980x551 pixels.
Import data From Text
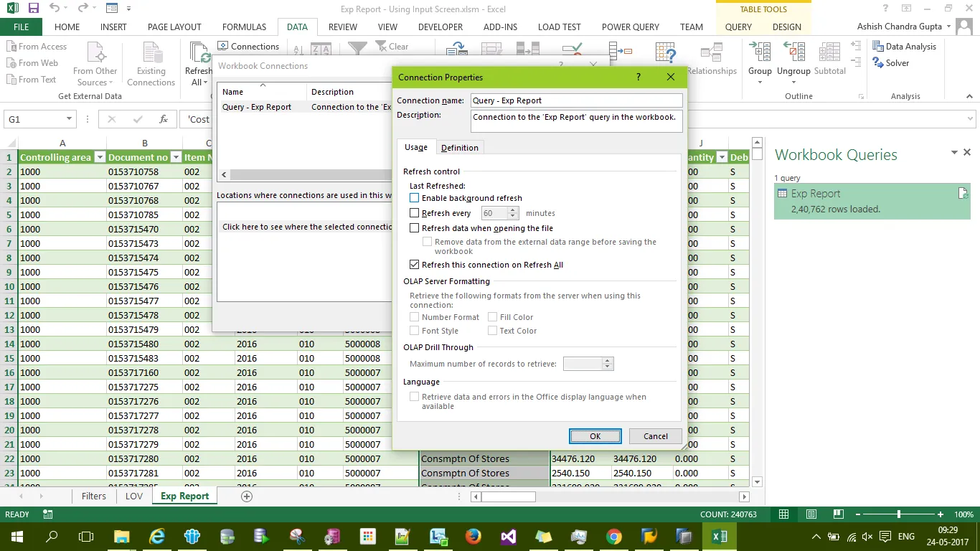pos(31,80)
